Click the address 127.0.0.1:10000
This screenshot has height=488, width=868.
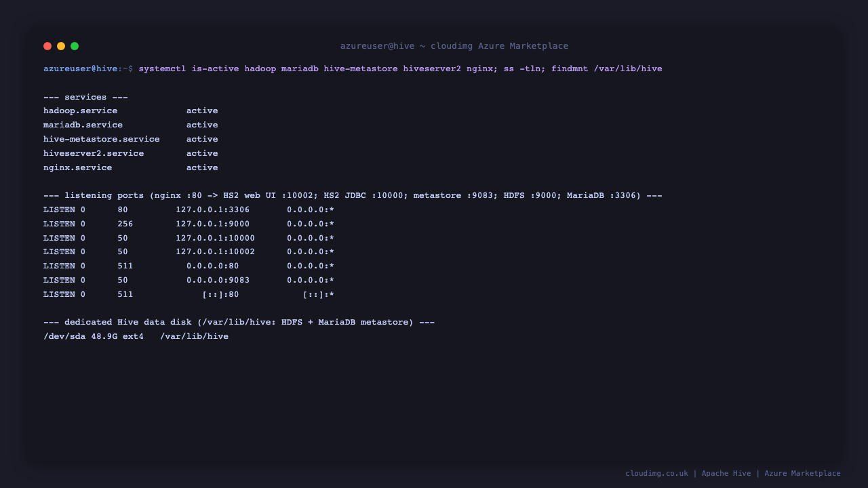tap(216, 238)
